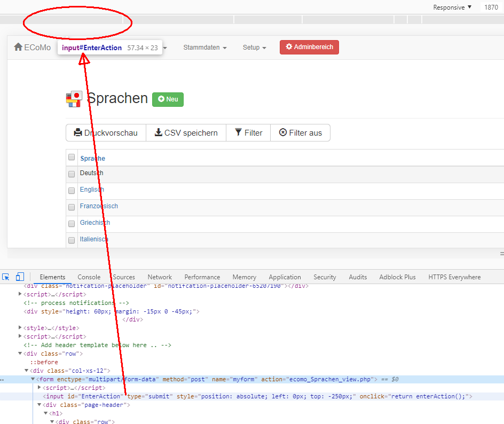Open the Application tab
Image resolution: width=504 pixels, height=424 pixels.
pyautogui.click(x=285, y=277)
